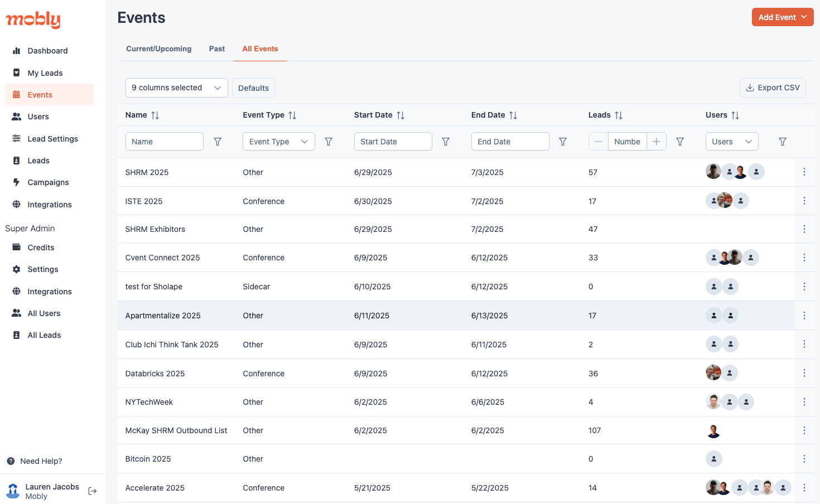Open Dashboard from the sidebar
This screenshot has height=504, width=820.
50,51
